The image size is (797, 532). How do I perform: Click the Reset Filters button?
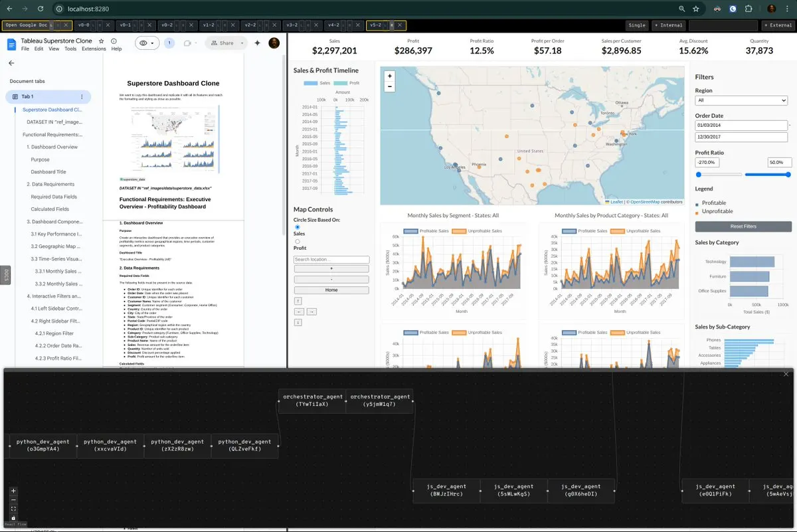point(743,226)
